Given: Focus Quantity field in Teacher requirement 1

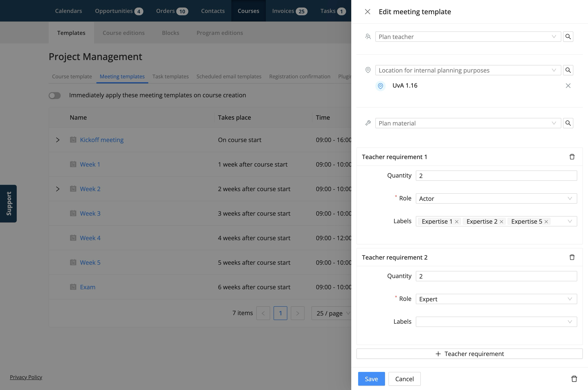Looking at the screenshot, I should 496,176.
